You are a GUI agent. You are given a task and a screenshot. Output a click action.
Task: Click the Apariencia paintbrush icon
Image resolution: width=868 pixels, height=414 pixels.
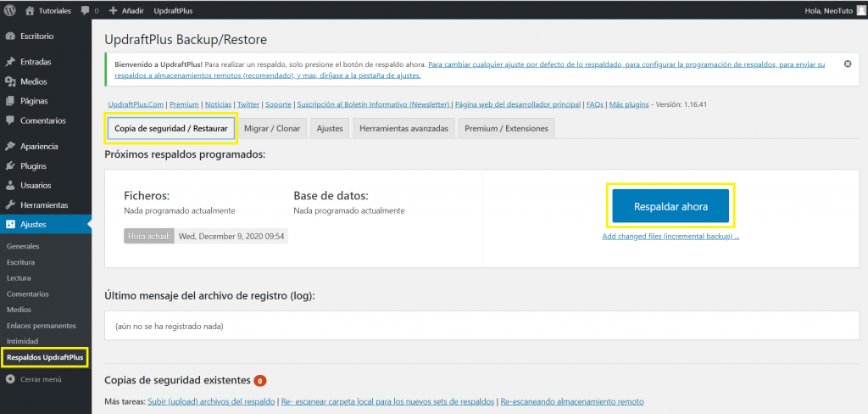10,146
